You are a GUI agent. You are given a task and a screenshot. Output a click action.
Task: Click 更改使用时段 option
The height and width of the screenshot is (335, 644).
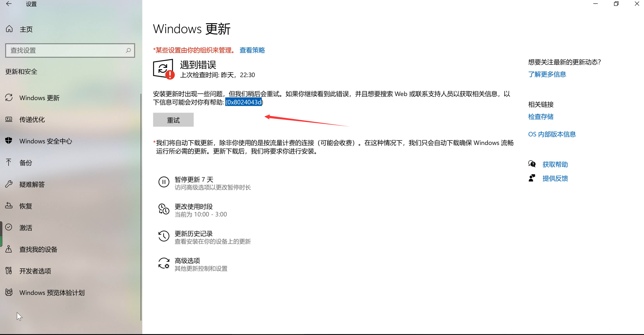click(x=192, y=210)
